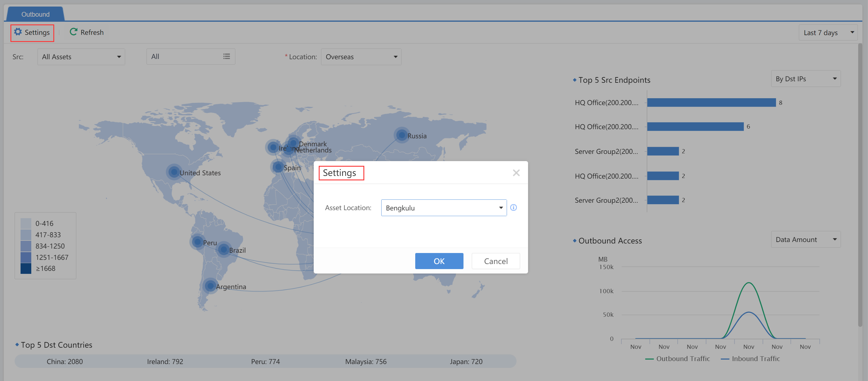Switch to the Outbound tab

pyautogui.click(x=35, y=14)
